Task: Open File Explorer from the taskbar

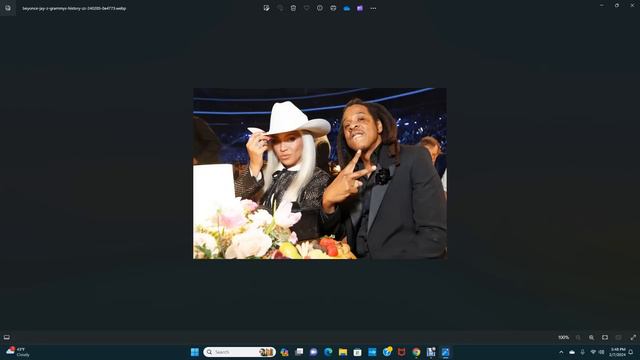Action: [x=343, y=352]
